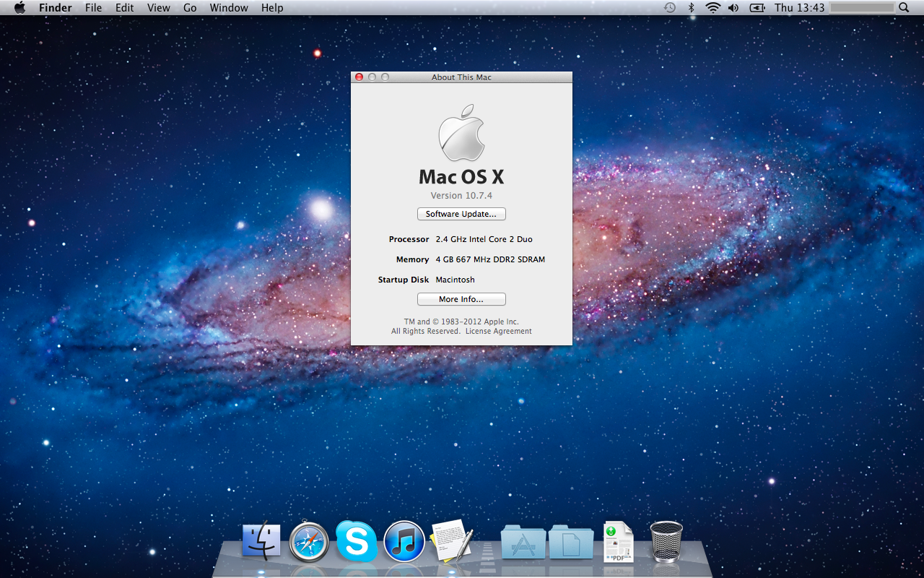The width and height of the screenshot is (924, 578).
Task: Open the Applications folder stack in Dock
Action: coord(523,541)
